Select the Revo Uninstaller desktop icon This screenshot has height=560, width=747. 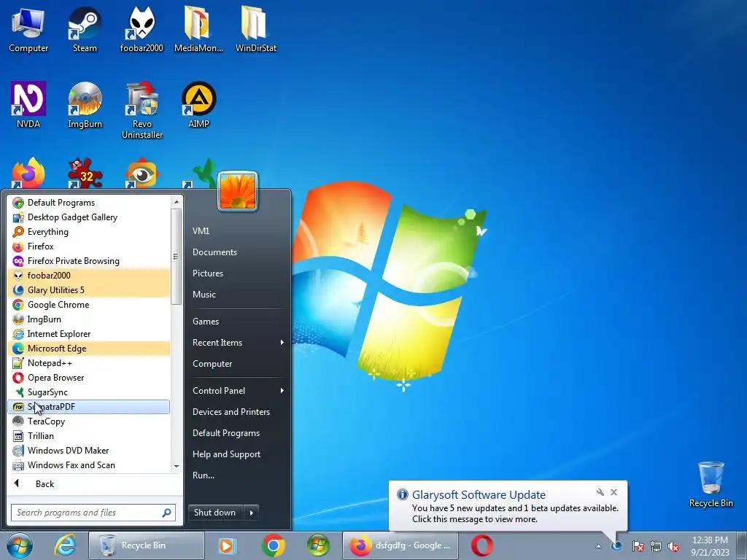[142, 111]
